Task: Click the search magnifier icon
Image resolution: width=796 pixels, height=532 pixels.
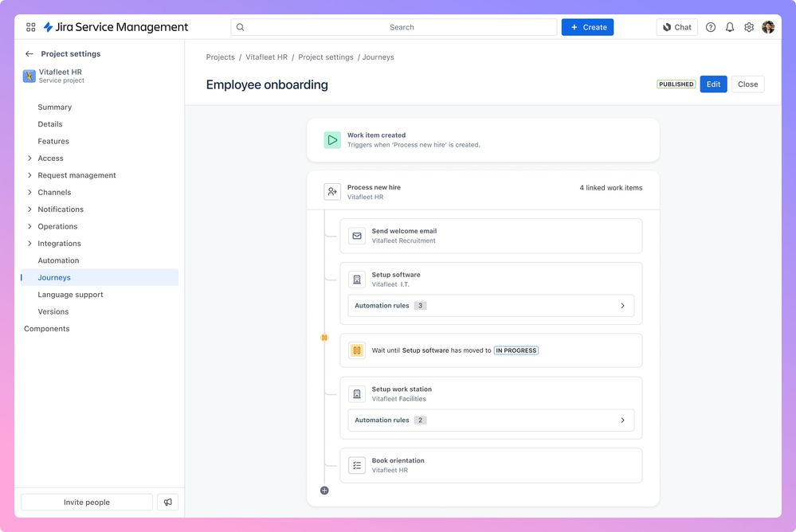Action: click(240, 27)
